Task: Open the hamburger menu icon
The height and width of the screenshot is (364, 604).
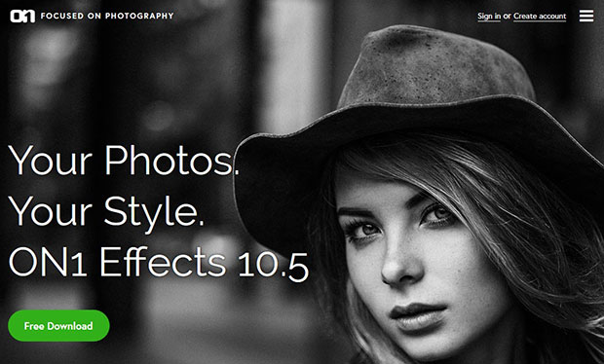Action: [x=586, y=16]
